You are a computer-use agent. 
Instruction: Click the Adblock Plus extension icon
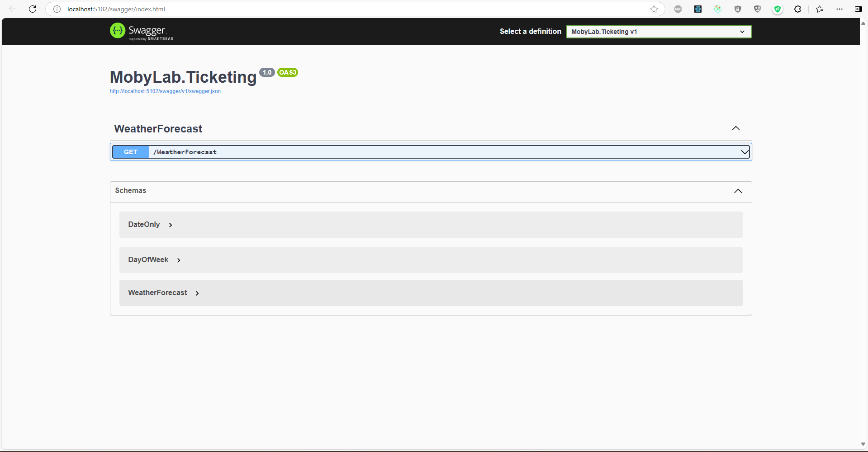[678, 9]
